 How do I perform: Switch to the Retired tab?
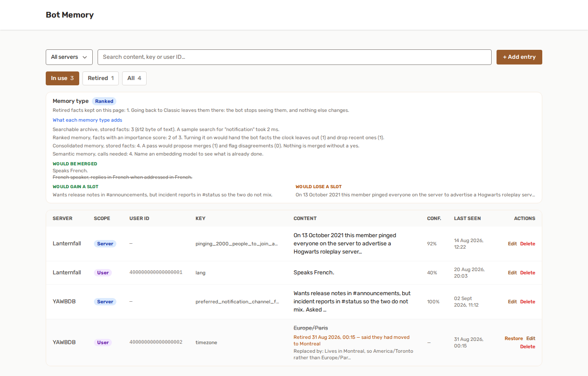[100, 78]
